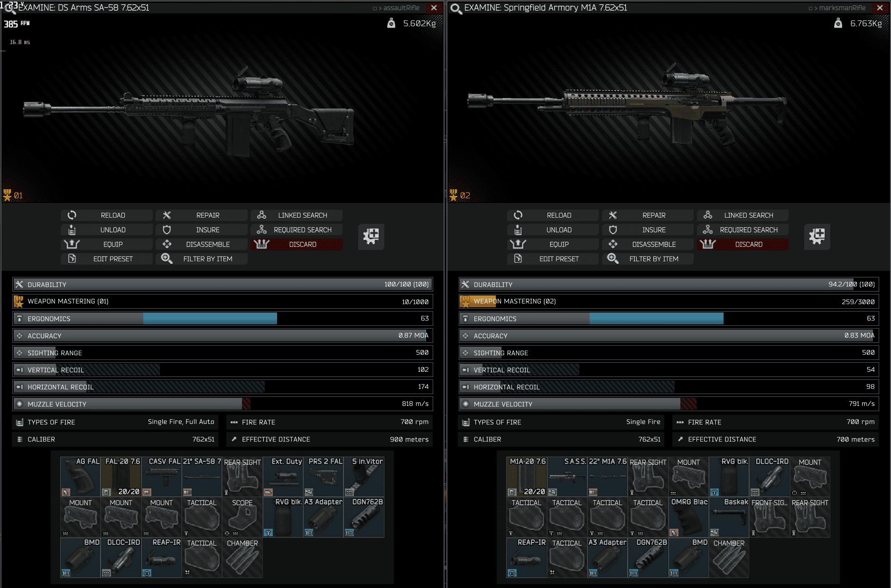Run Linked Search for the M1A

click(742, 215)
